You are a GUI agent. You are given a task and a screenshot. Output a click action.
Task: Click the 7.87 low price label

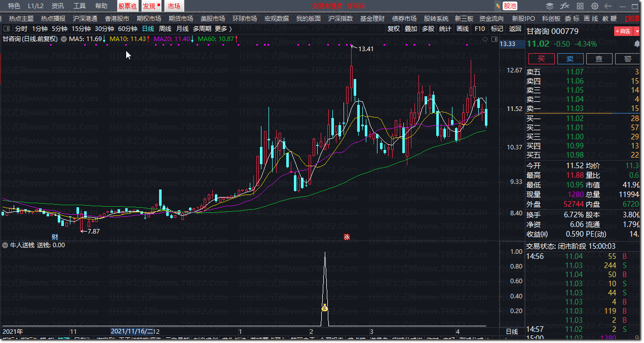pyautogui.click(x=94, y=231)
